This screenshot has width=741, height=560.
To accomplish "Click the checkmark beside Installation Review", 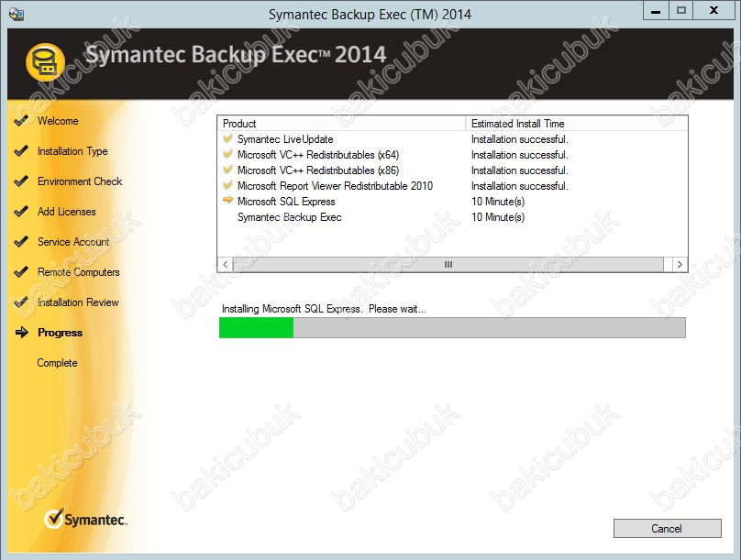I will tap(21, 302).
